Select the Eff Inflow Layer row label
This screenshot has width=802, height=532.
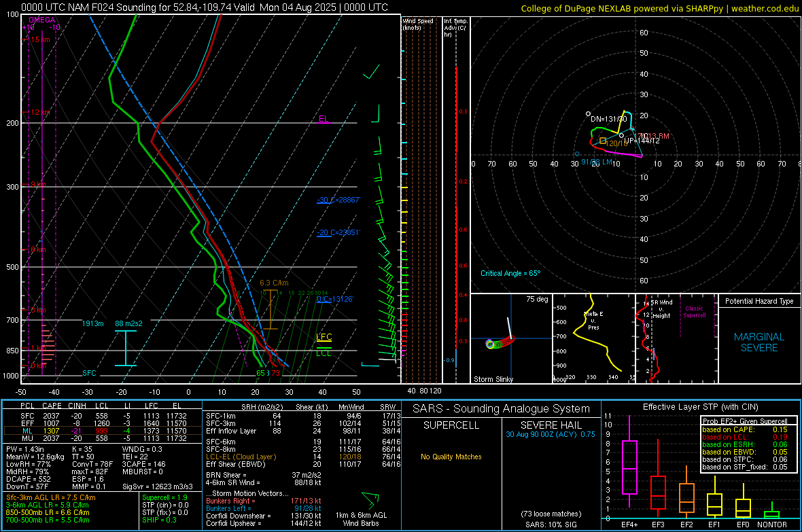[x=231, y=431]
